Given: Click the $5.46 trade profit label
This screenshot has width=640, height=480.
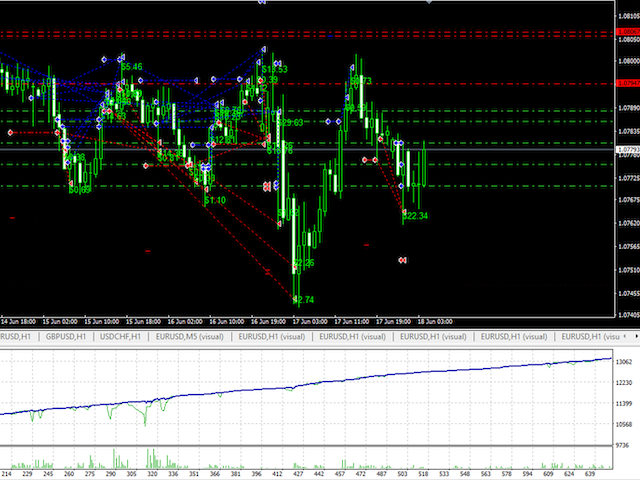Looking at the screenshot, I should coord(132,67).
